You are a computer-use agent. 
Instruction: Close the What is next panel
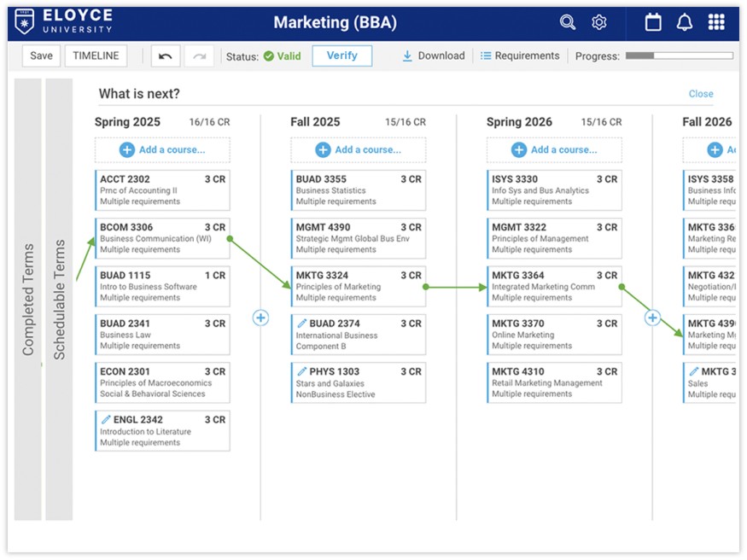[701, 94]
